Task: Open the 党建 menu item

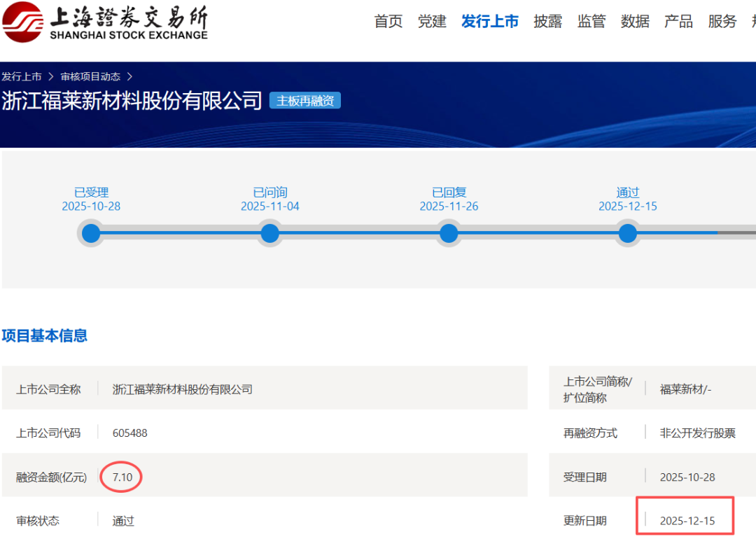Action: pos(432,22)
